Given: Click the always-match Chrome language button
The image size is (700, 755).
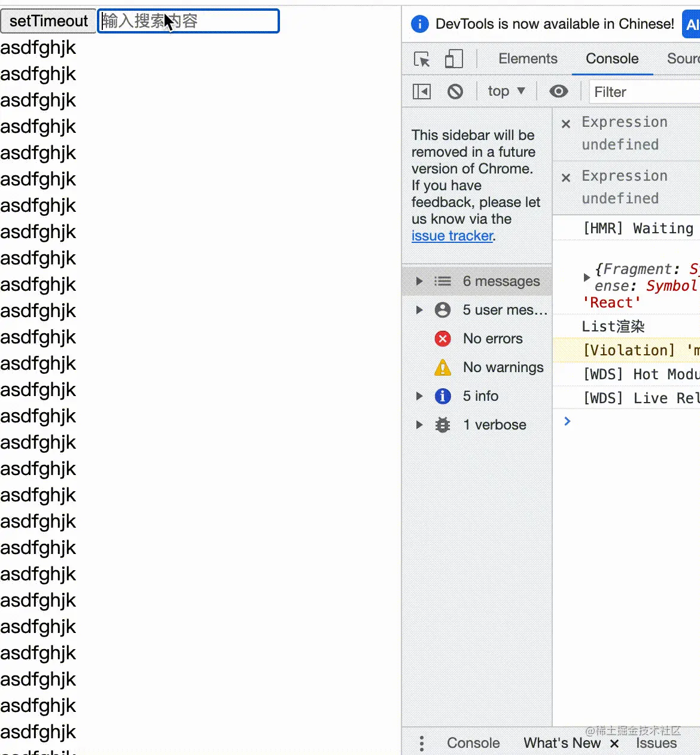Looking at the screenshot, I should [x=691, y=24].
